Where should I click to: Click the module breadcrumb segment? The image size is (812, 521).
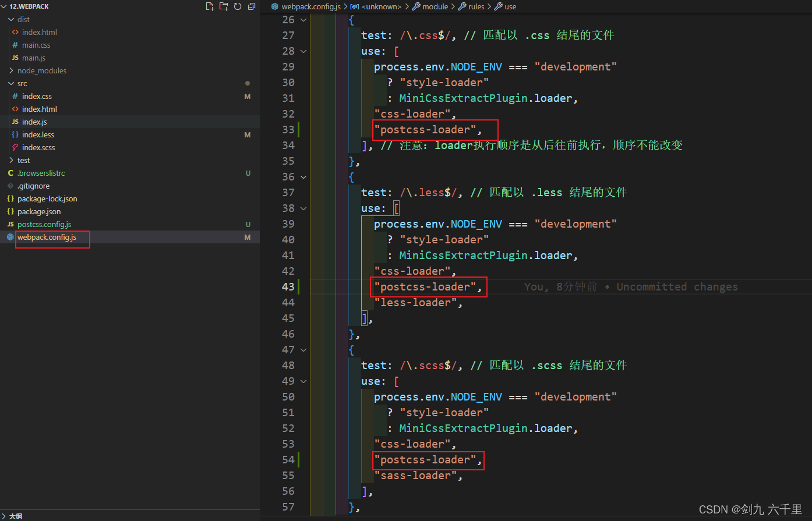(x=435, y=6)
